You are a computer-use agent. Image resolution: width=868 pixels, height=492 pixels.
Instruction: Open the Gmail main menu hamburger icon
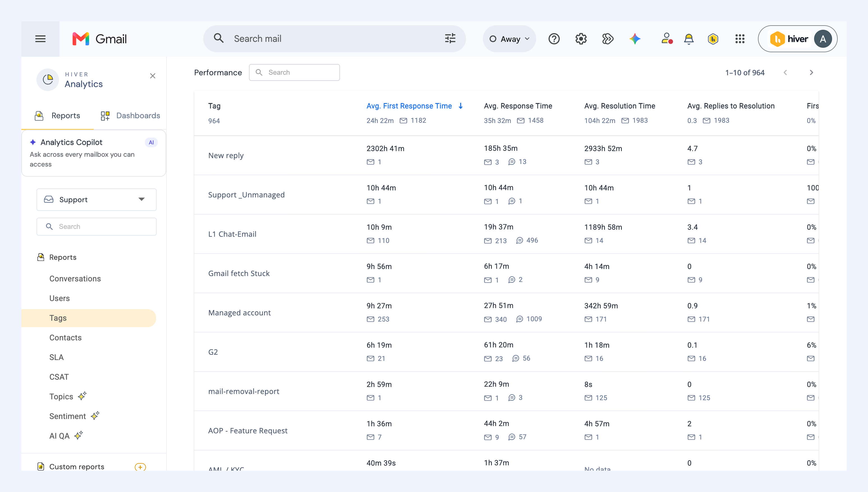(40, 39)
